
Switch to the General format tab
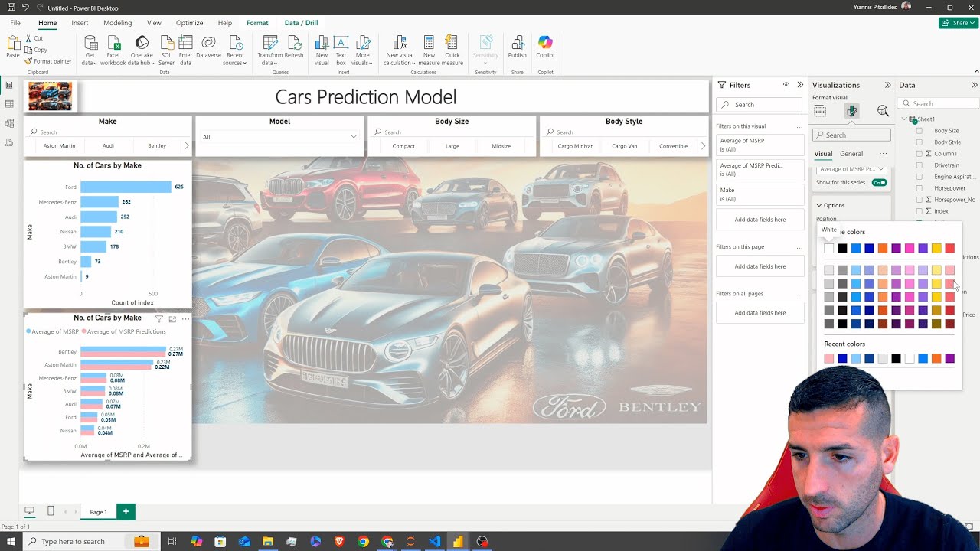[x=851, y=154]
